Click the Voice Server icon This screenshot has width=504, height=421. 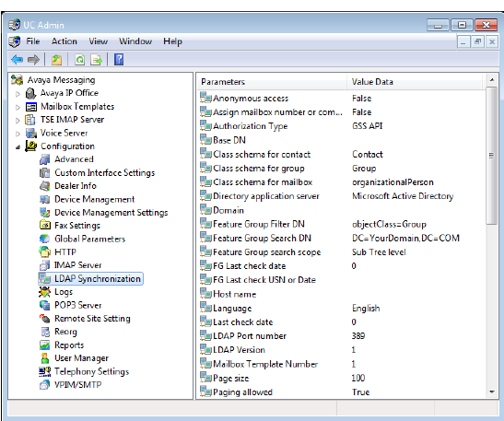coord(30,133)
